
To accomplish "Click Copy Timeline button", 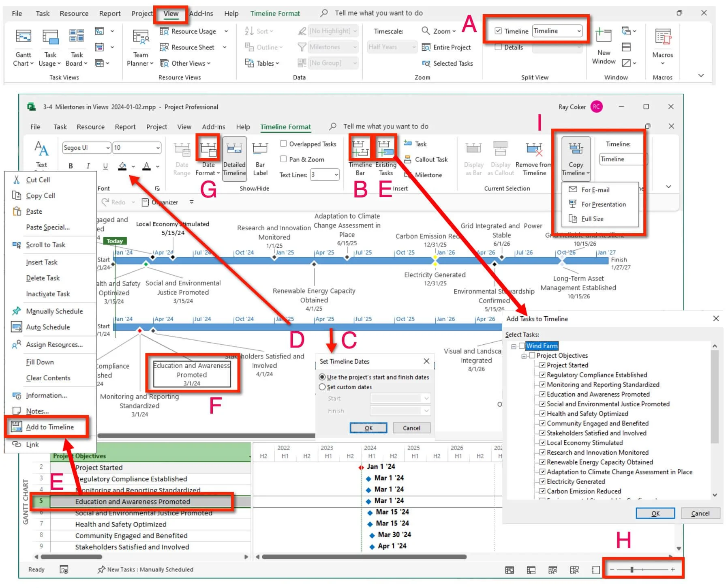I will point(576,158).
